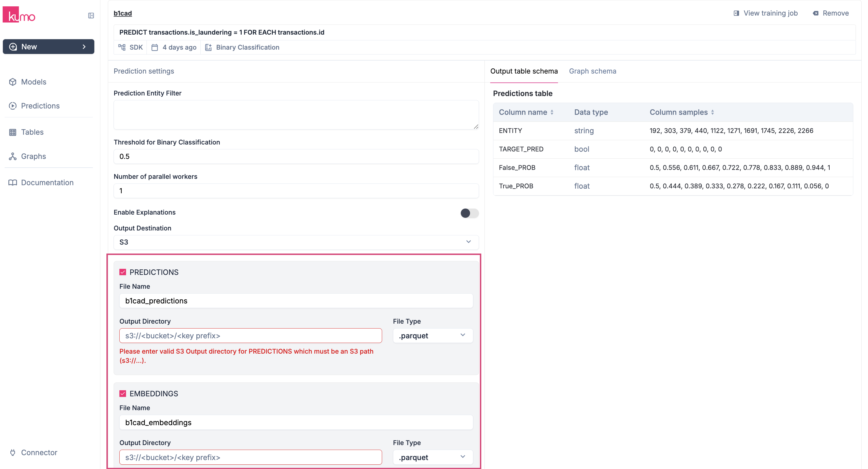868x469 pixels.
Task: Click the Kumo logo
Action: click(19, 15)
